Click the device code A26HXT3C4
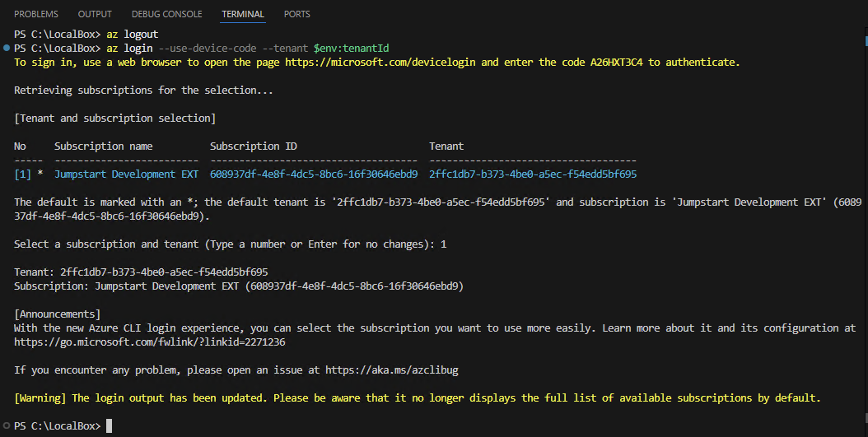 (617, 62)
